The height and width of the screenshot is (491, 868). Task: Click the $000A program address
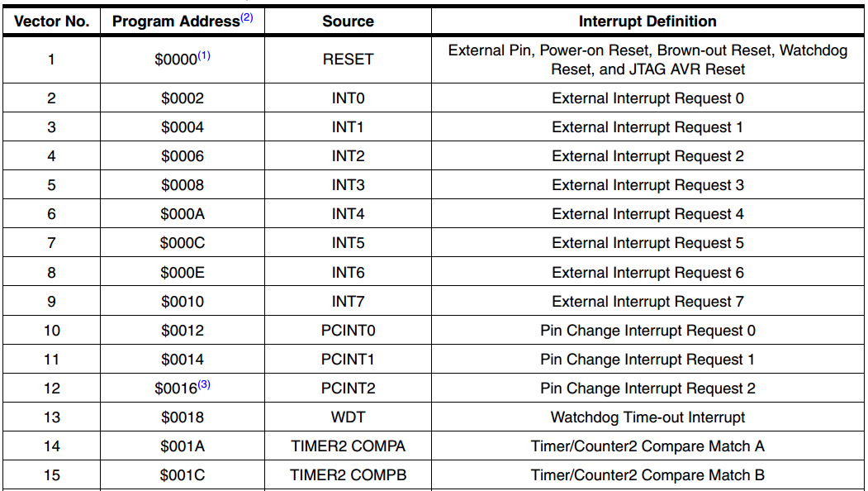click(183, 214)
